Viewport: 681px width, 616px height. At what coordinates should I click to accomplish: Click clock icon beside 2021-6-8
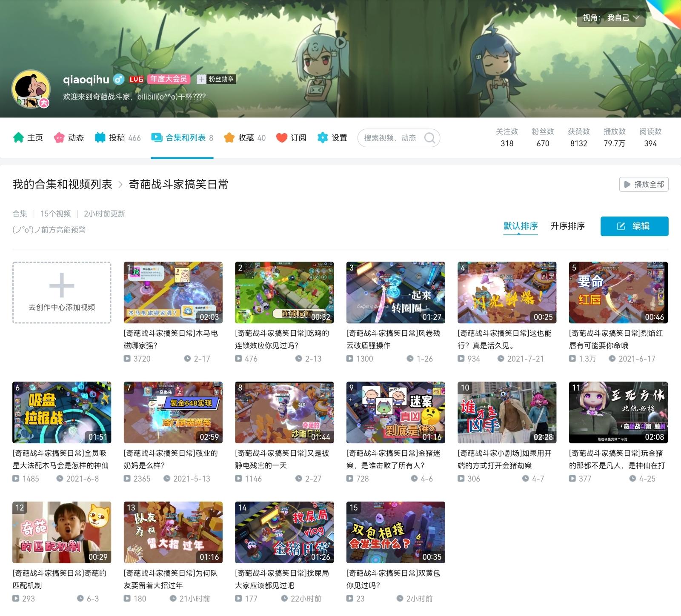[60, 479]
